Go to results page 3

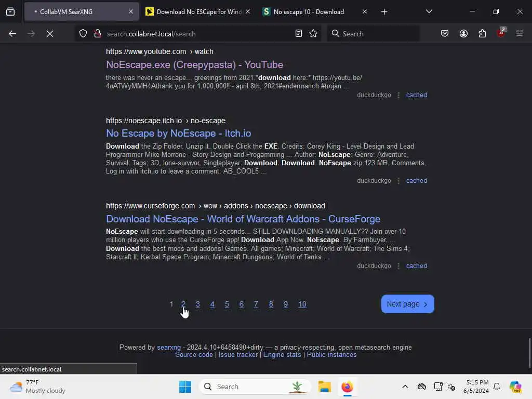[x=198, y=304]
